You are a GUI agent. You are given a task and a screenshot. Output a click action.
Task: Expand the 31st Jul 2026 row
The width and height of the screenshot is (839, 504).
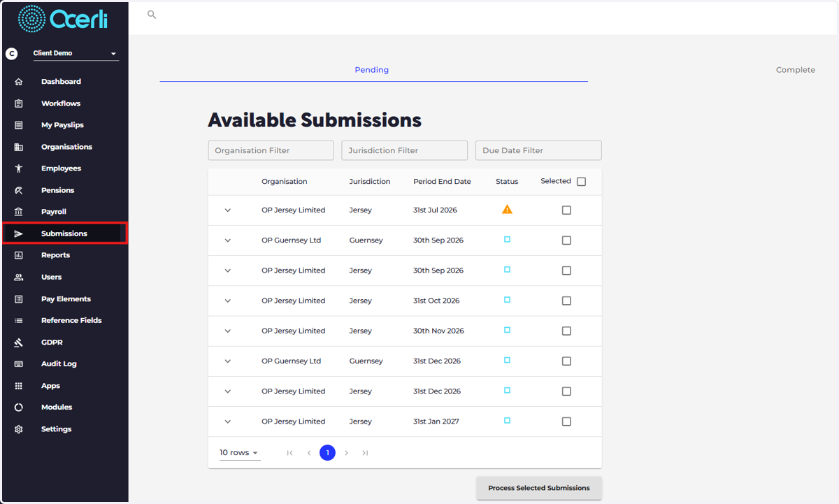(227, 210)
